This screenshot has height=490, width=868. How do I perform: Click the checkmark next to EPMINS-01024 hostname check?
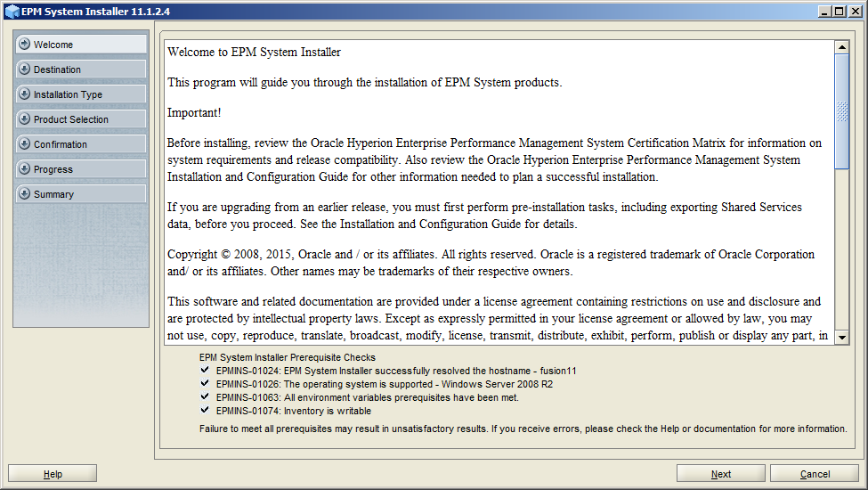tap(205, 370)
